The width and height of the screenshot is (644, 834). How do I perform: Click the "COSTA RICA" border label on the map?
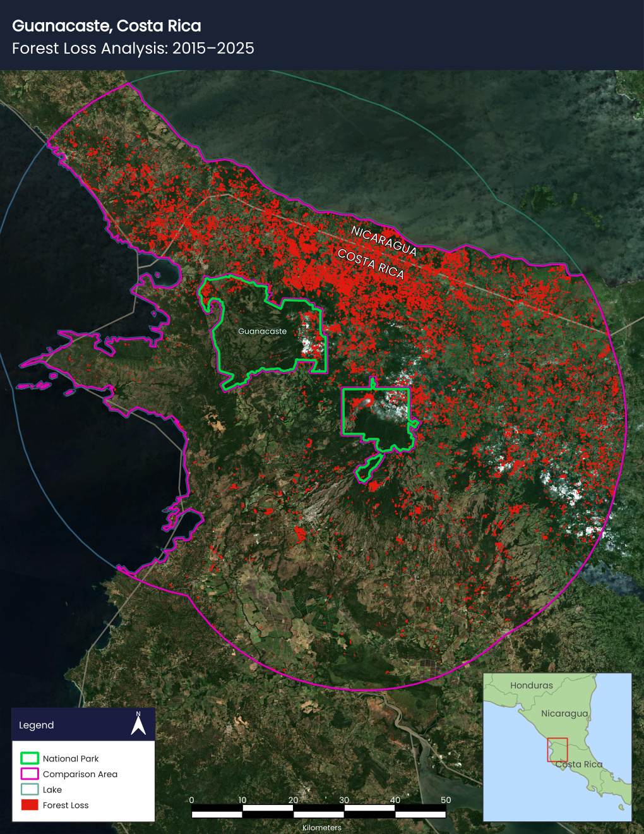click(371, 263)
